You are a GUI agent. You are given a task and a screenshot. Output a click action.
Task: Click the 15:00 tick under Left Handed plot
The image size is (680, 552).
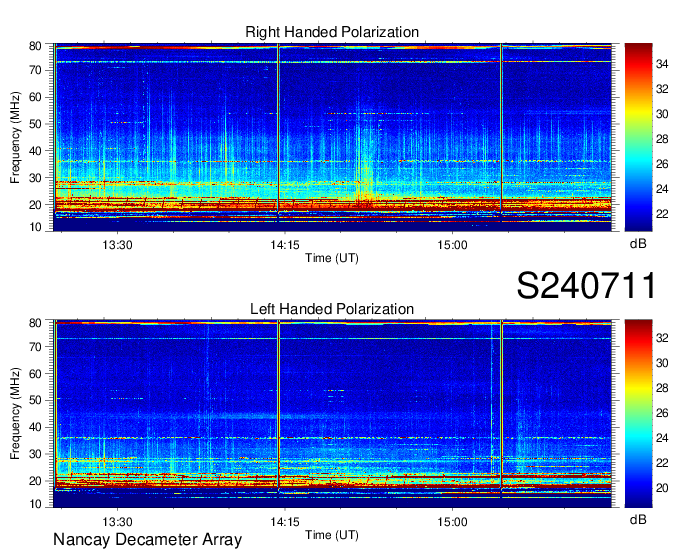coord(452,522)
